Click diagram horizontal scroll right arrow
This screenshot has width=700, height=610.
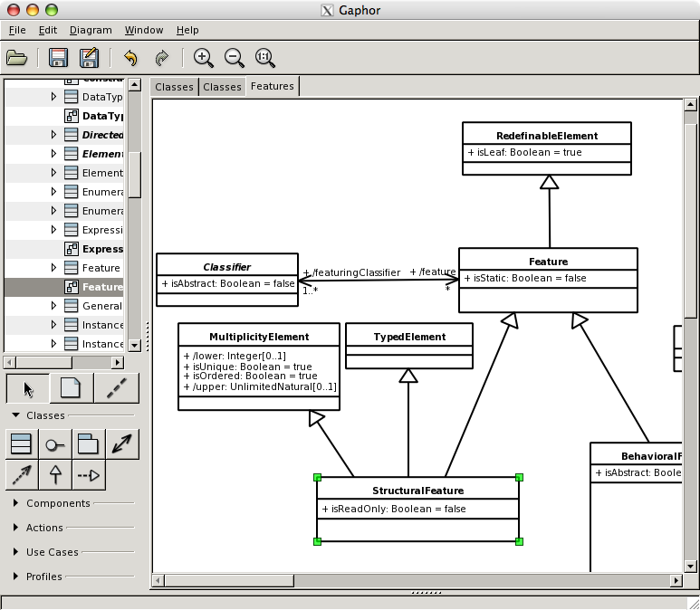[676, 580]
